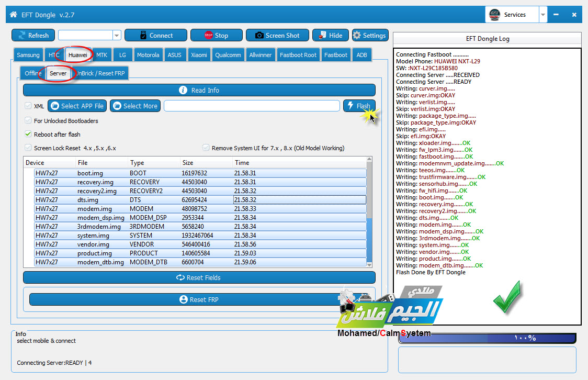Click the Reset Fields button
588x380 pixels.
pos(199,277)
